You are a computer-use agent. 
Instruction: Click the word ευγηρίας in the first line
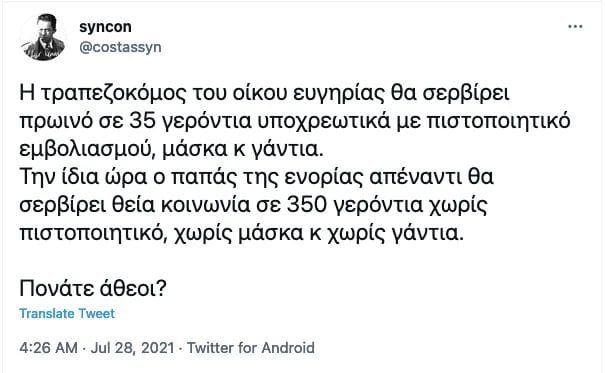(x=339, y=94)
